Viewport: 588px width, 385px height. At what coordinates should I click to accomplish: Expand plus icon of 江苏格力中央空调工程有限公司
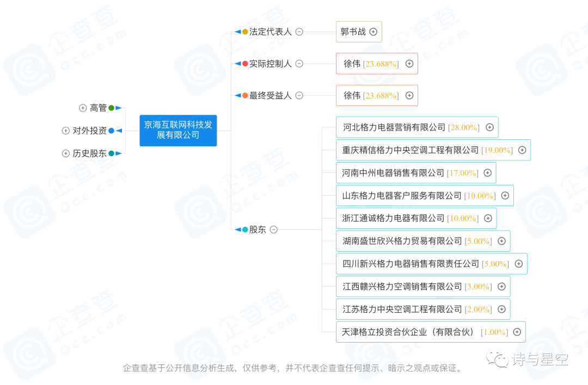[502, 309]
